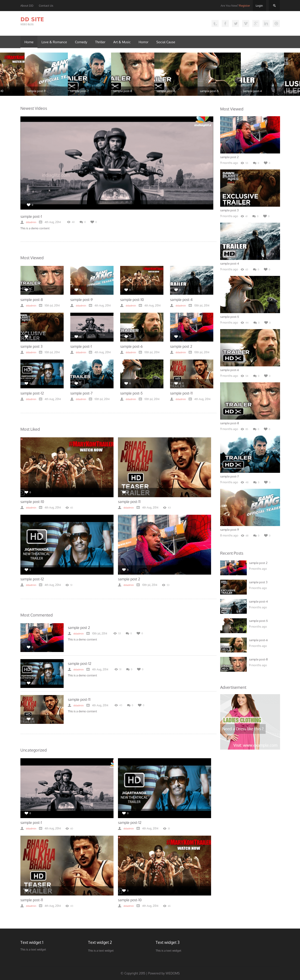Open the Facebook social icon in header
The width and height of the screenshot is (300, 980).
225,24
